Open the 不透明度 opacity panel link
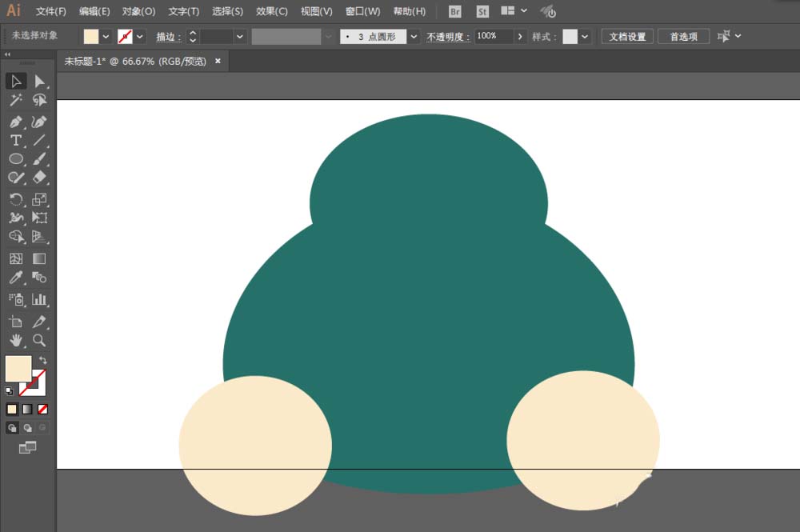The image size is (800, 532). coord(448,37)
